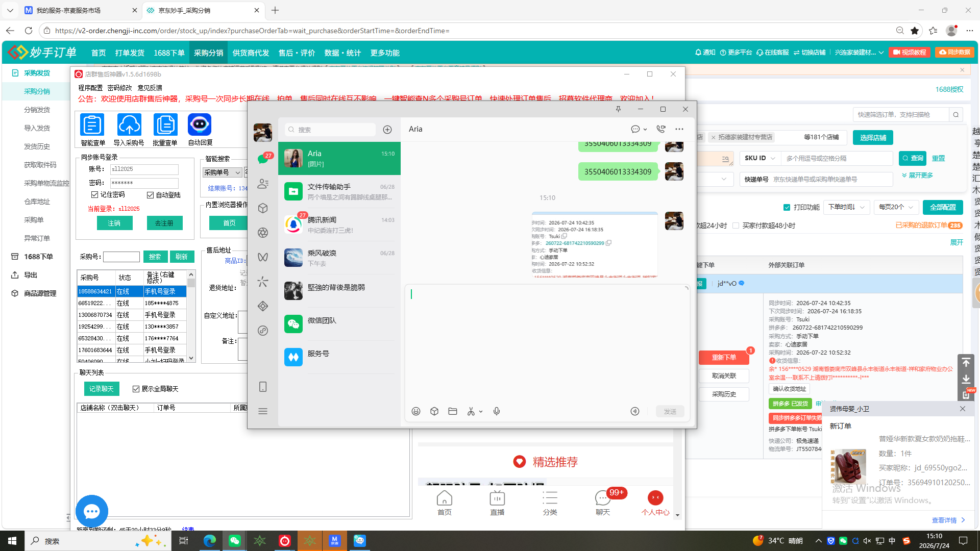Open 个人中心 in the bottom navigation
This screenshot has height=551, width=980.
655,503
